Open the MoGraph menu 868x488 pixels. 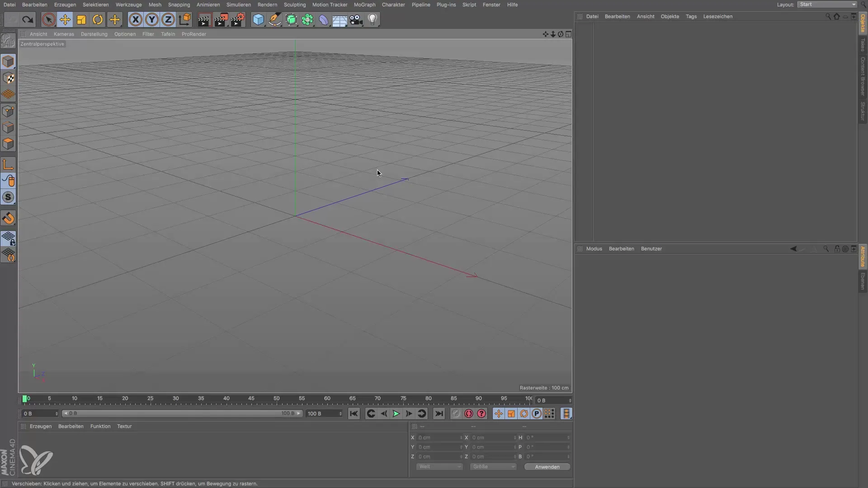point(364,5)
